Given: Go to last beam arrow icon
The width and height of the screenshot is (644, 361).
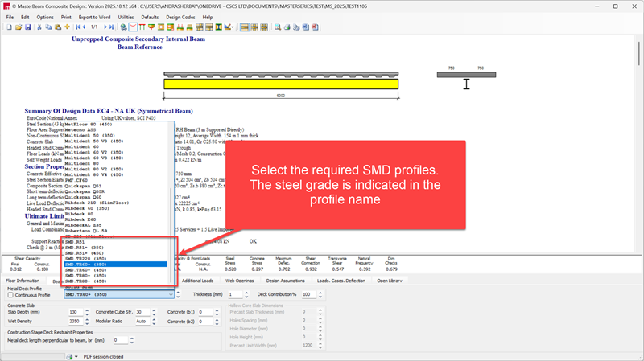Looking at the screenshot, I should 111,27.
